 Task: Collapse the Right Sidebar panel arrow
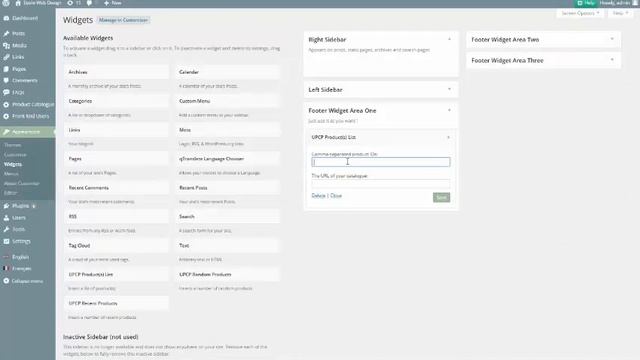point(449,40)
